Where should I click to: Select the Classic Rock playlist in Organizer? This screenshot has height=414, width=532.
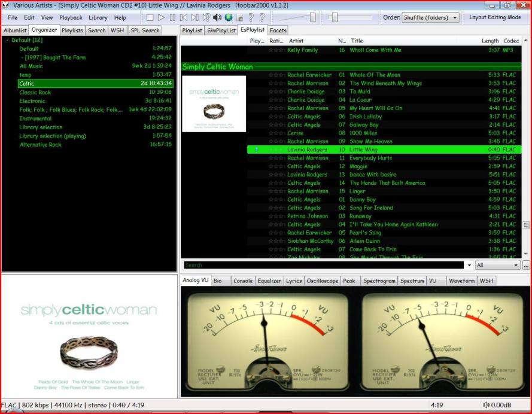click(35, 93)
